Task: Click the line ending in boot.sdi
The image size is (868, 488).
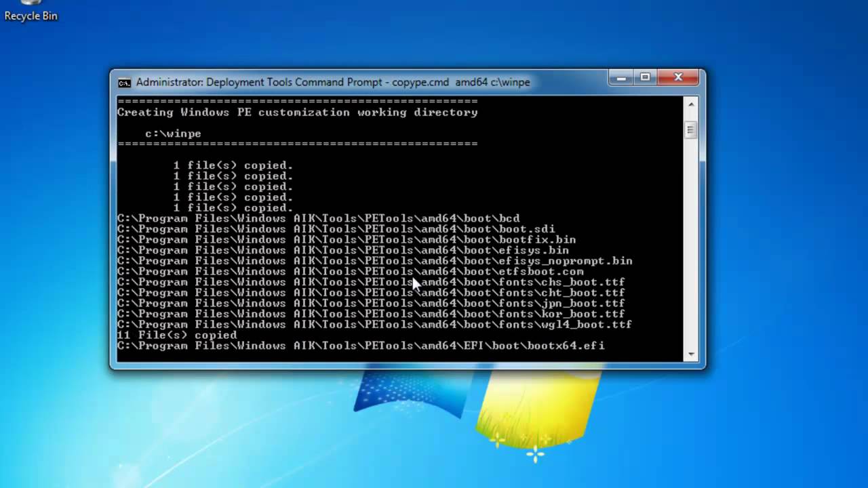Action: pyautogui.click(x=336, y=229)
